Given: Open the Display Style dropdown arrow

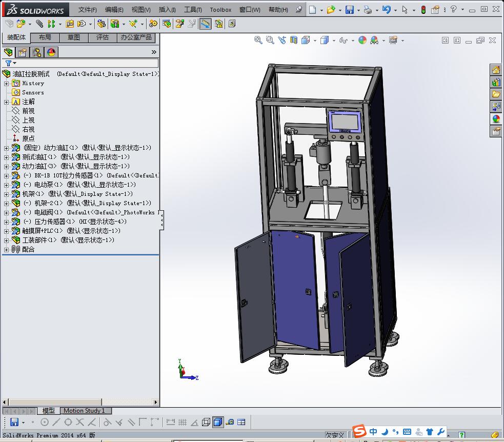Looking at the screenshot, I should click(x=334, y=41).
